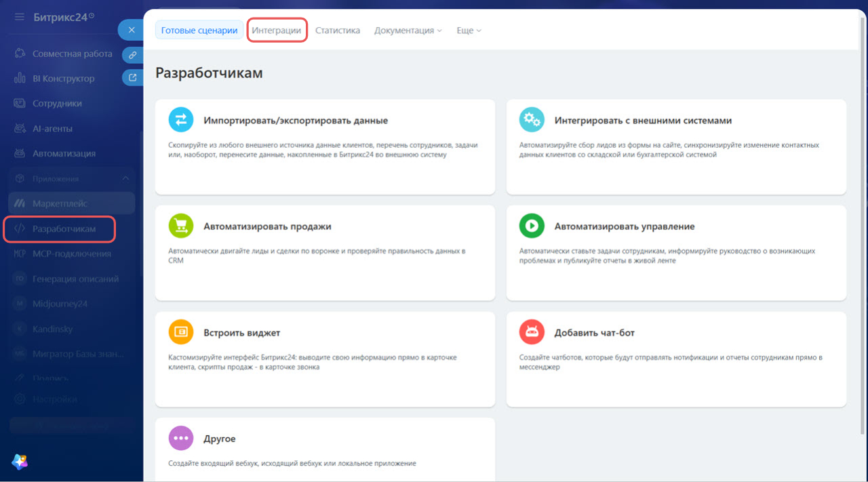Click the Мигратор Базы знаний round icon

coord(20,354)
